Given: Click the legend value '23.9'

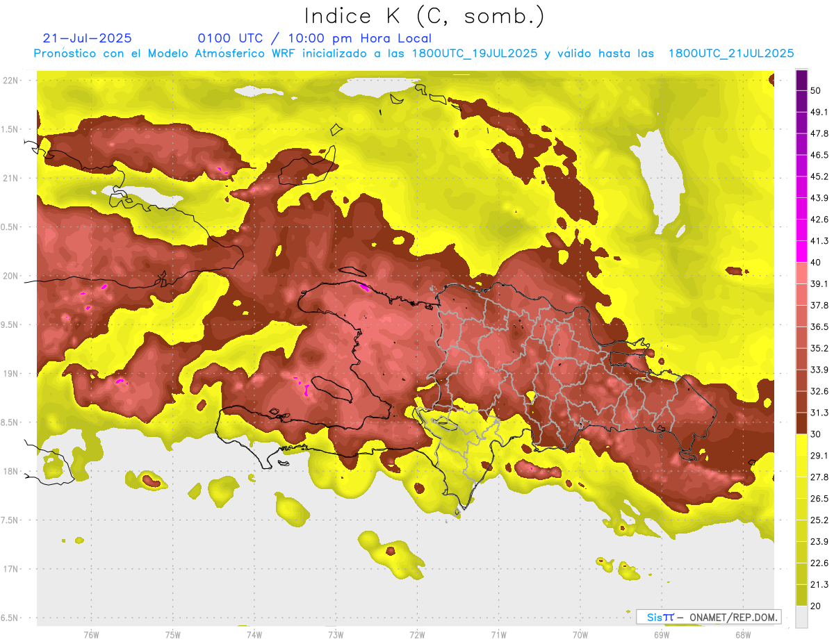Looking at the screenshot, I should coord(819,541).
